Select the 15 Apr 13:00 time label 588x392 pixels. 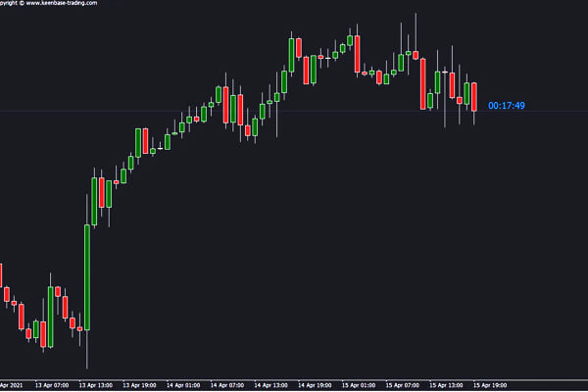click(x=446, y=385)
